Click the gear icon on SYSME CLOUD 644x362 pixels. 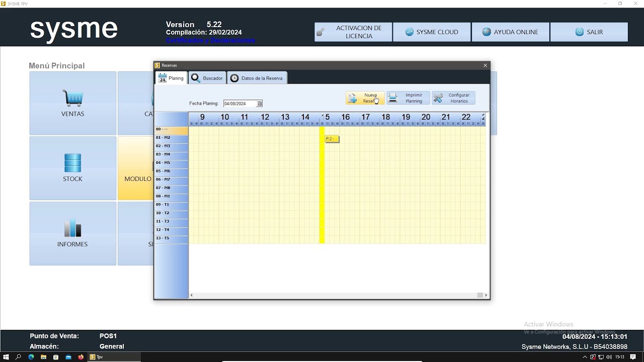(409, 32)
